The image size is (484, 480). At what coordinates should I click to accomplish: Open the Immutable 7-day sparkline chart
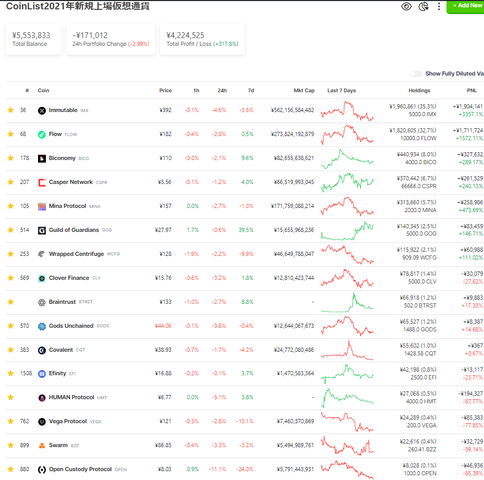(x=347, y=111)
